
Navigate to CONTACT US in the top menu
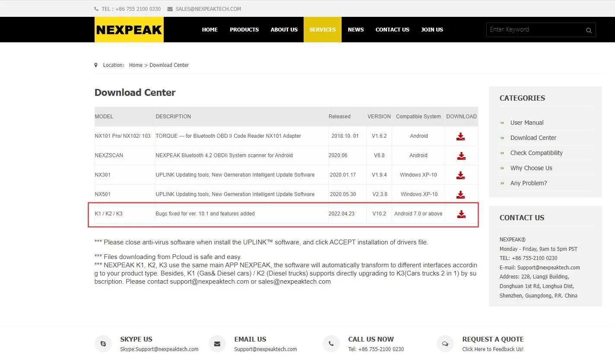point(393,30)
